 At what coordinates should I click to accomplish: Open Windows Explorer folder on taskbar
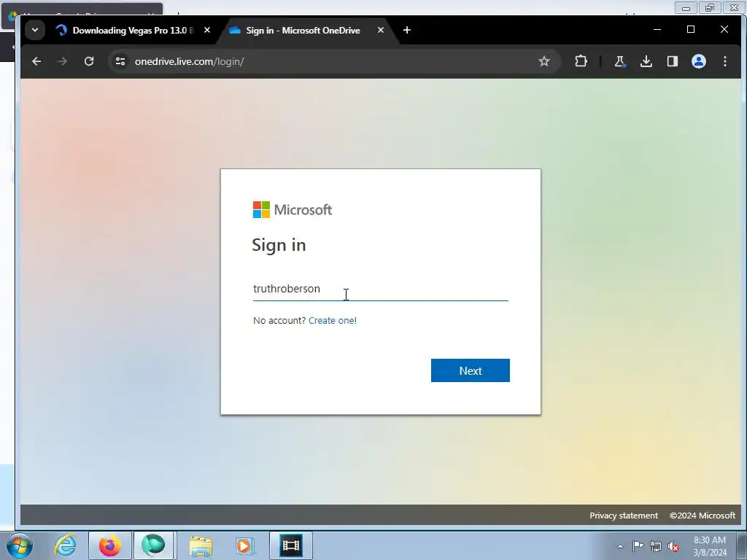(x=201, y=545)
